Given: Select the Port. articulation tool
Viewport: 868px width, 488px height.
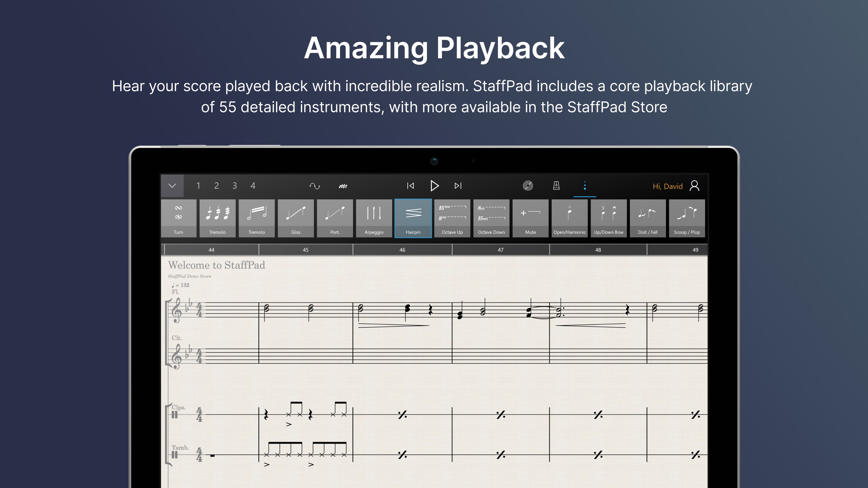Looking at the screenshot, I should coord(335,218).
